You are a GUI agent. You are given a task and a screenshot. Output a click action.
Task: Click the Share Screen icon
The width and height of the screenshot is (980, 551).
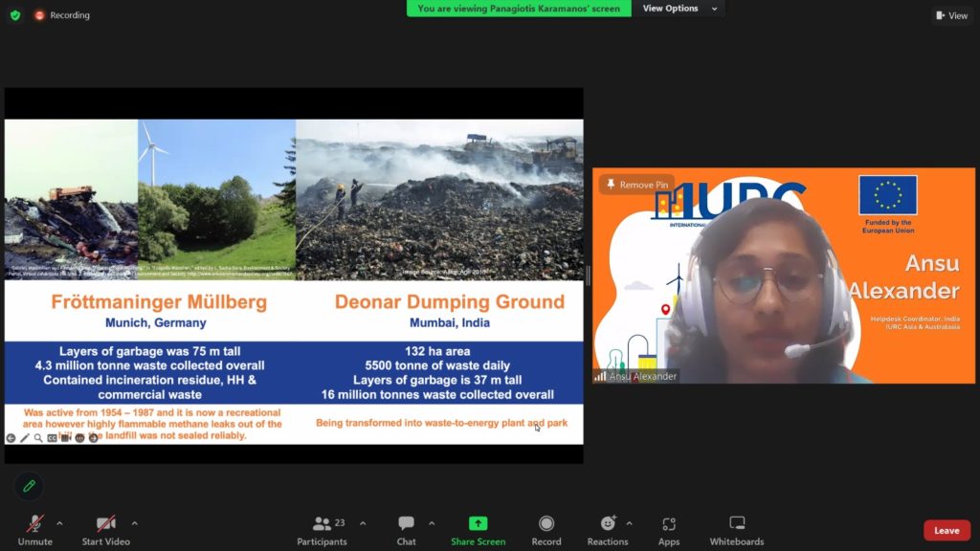(x=478, y=524)
